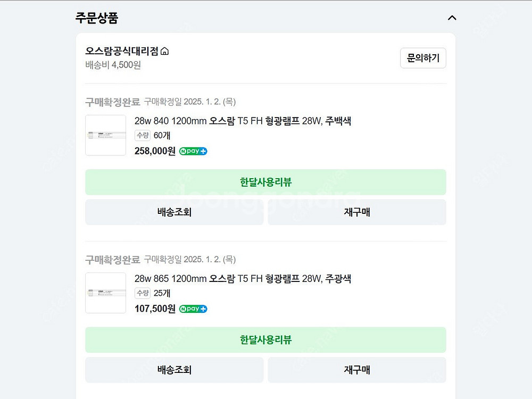Viewport: 532px width, 399px height.
Task: Open the 오스람공식대리점 store link
Action: [122, 51]
